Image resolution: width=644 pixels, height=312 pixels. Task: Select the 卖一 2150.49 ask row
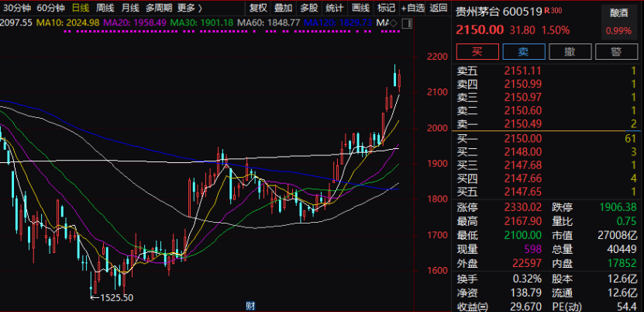point(546,123)
